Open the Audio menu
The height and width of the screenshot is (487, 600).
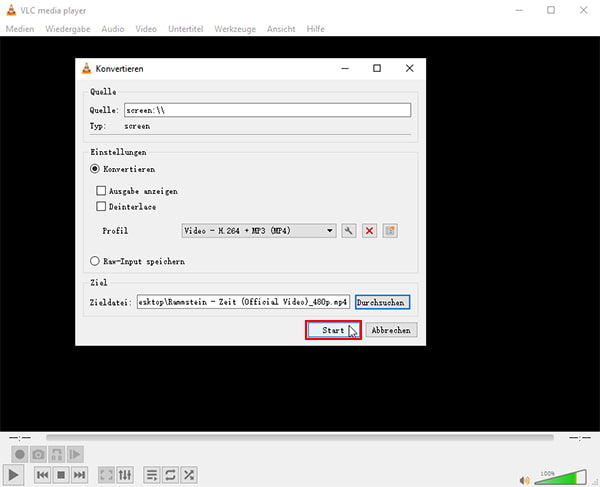(113, 29)
